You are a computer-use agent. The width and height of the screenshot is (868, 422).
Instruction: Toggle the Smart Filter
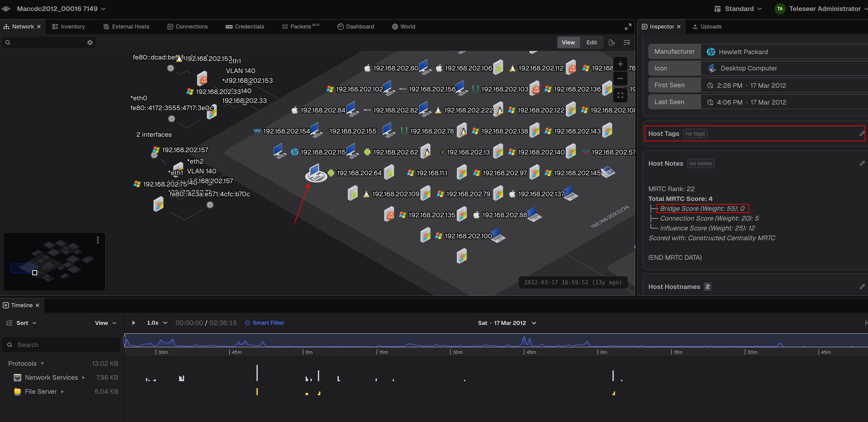pyautogui.click(x=264, y=323)
